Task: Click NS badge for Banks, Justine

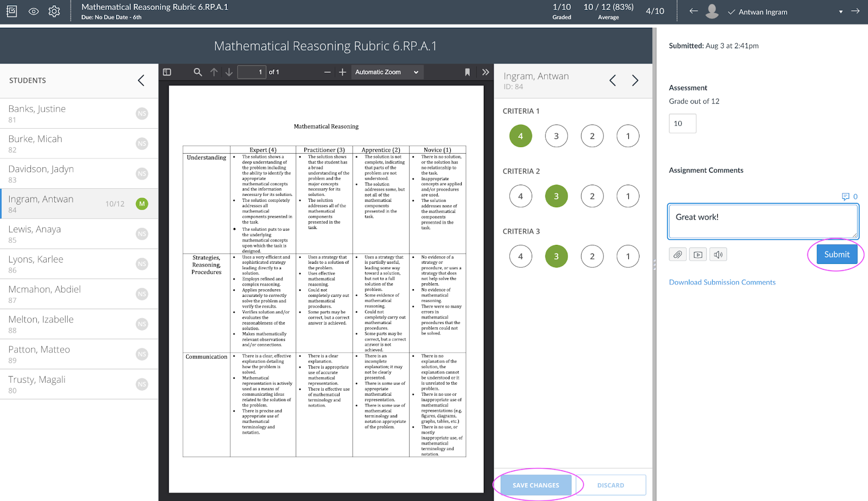Action: pyautogui.click(x=142, y=113)
